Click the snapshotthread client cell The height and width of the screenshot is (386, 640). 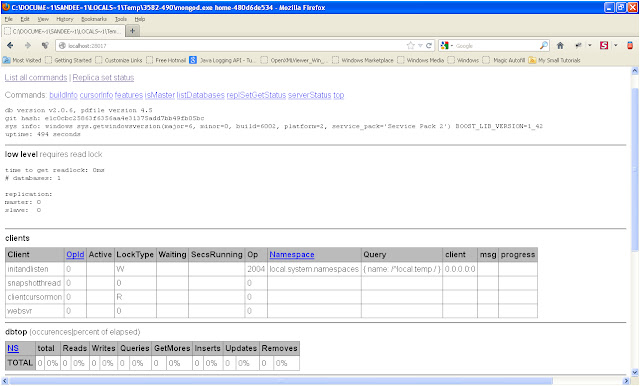coord(35,283)
